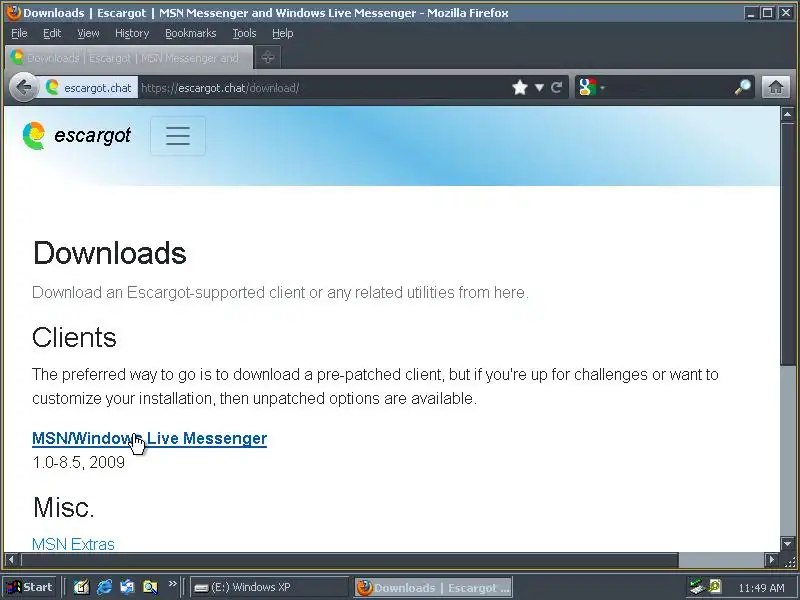Click the escargot.chat site identity badge

pos(90,88)
